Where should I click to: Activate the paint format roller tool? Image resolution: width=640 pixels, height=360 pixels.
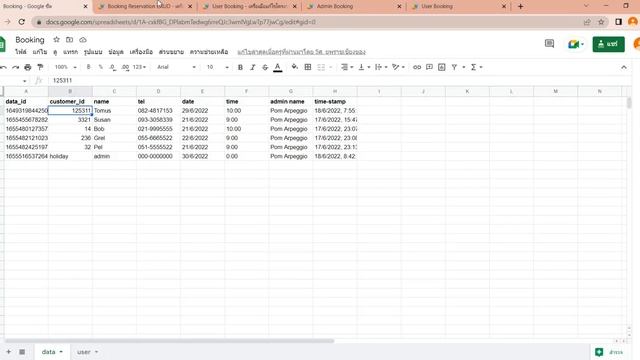click(40, 67)
